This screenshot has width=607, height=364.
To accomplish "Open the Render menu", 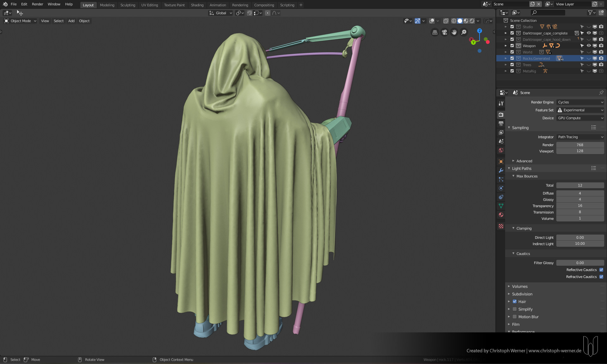I will click(x=37, y=4).
